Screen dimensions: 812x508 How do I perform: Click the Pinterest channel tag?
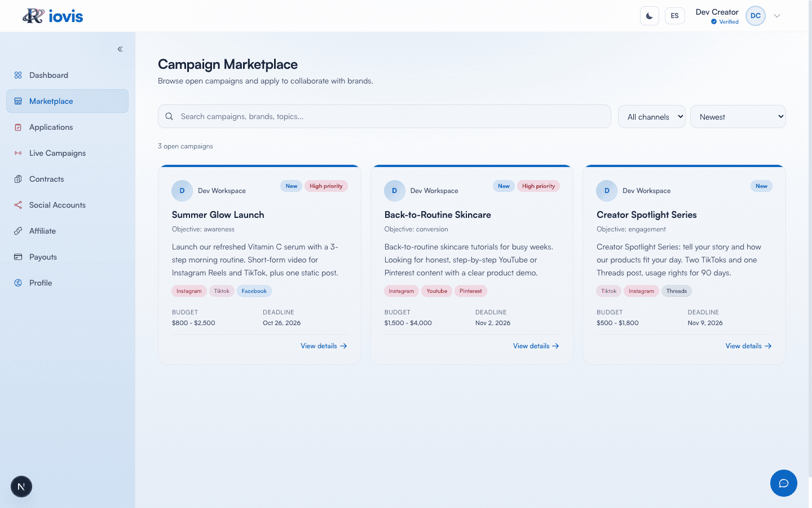471,291
